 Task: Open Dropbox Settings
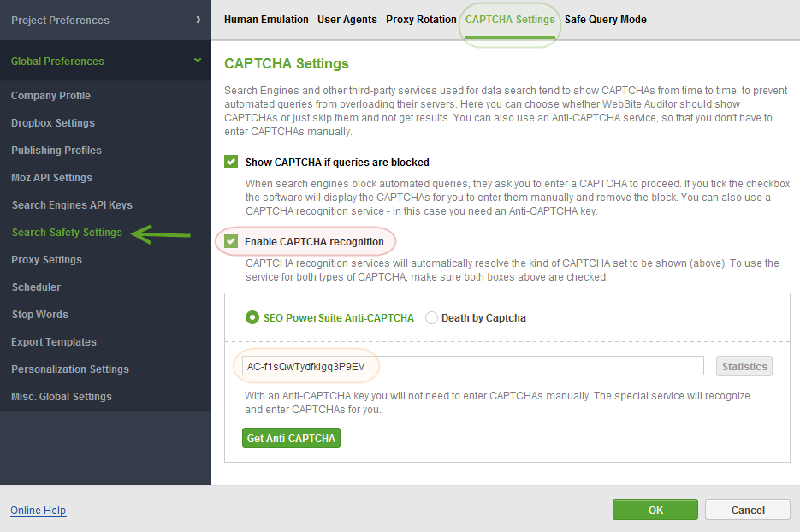pos(52,123)
